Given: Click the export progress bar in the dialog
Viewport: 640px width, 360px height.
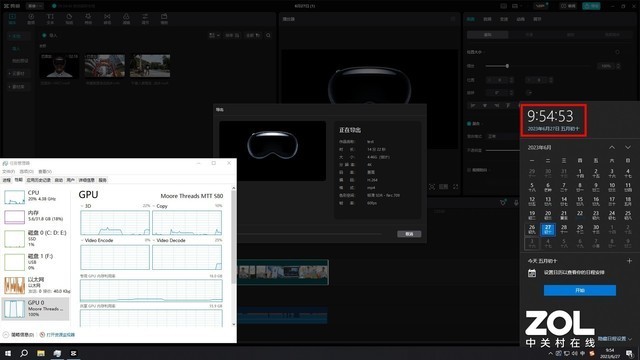Looking at the screenshot, I should pyautogui.click(x=309, y=234).
